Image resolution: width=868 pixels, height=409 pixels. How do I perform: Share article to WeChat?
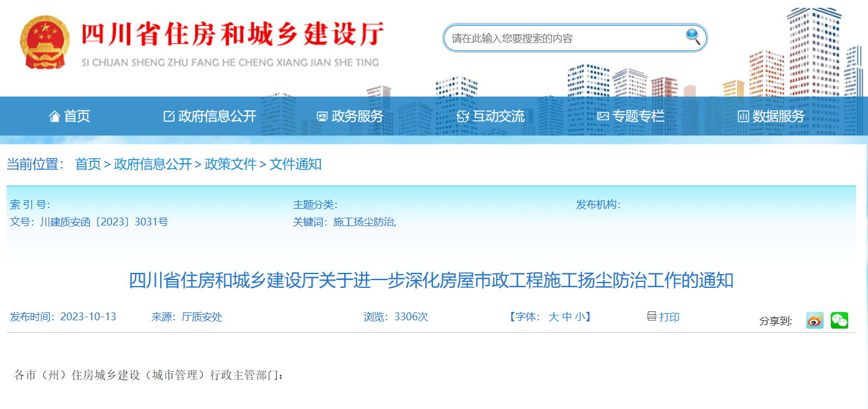(x=840, y=320)
